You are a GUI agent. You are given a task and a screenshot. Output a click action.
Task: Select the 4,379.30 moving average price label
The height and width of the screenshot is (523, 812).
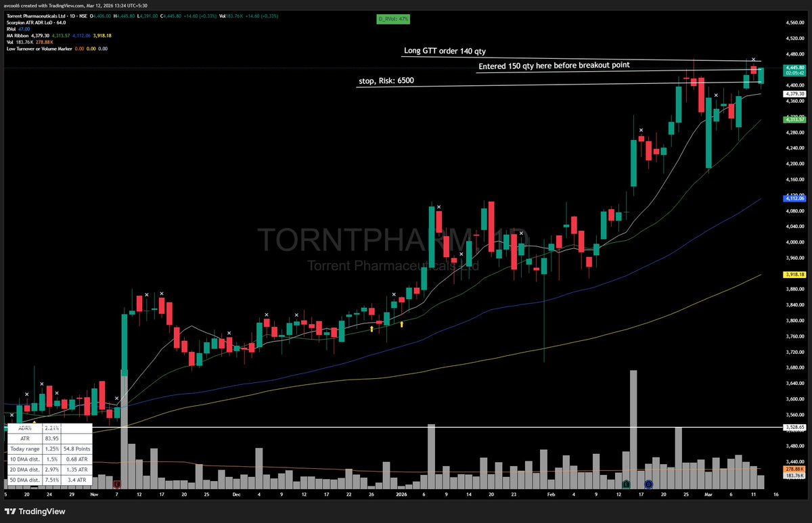[794, 93]
